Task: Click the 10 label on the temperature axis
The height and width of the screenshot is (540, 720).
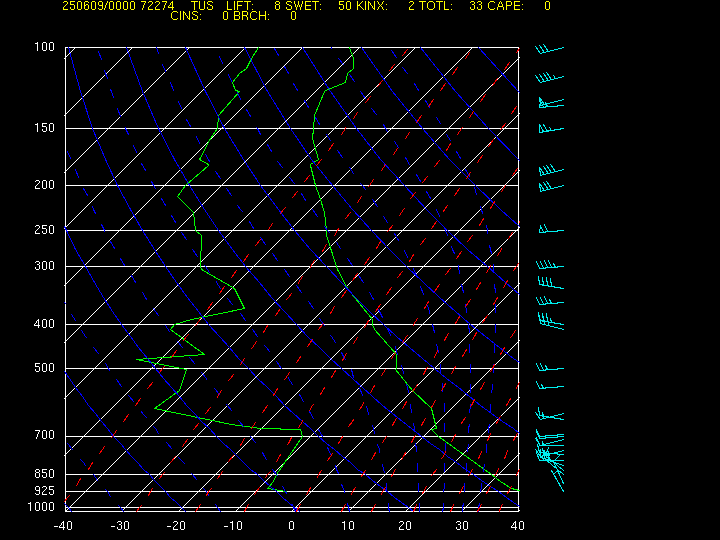Action: click(348, 526)
